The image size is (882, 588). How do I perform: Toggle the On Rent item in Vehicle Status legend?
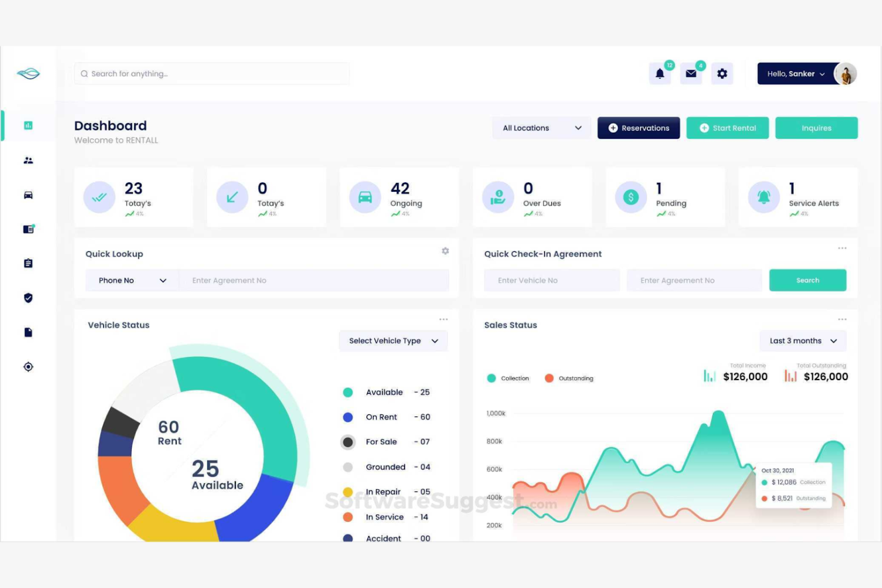(381, 417)
